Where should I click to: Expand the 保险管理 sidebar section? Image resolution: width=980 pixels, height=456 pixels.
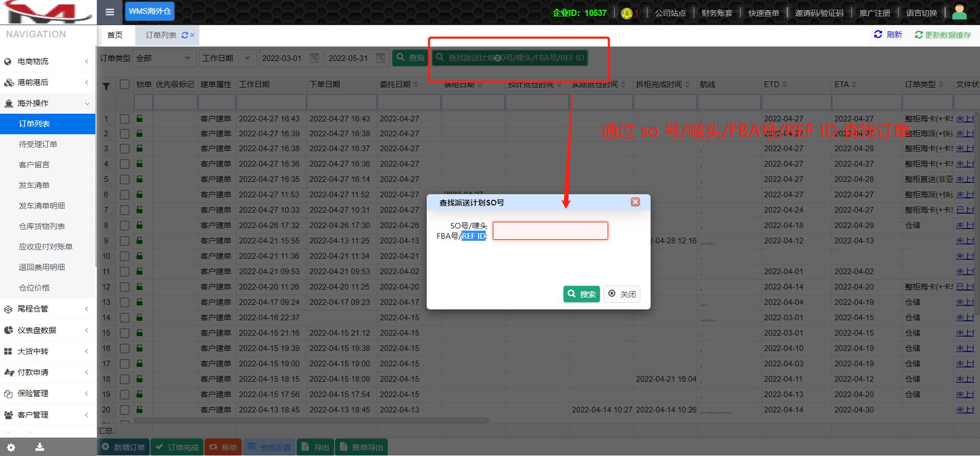coord(48,393)
